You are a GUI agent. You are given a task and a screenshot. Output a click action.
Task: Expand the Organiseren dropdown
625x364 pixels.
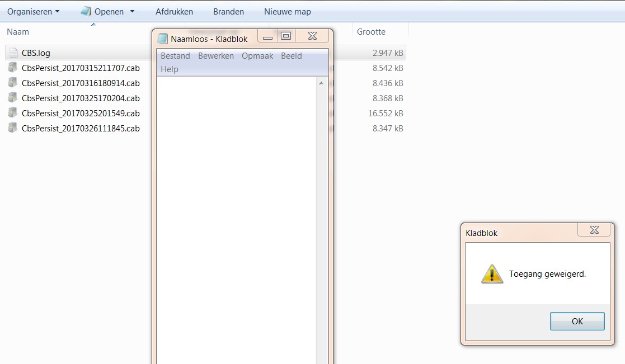click(34, 12)
